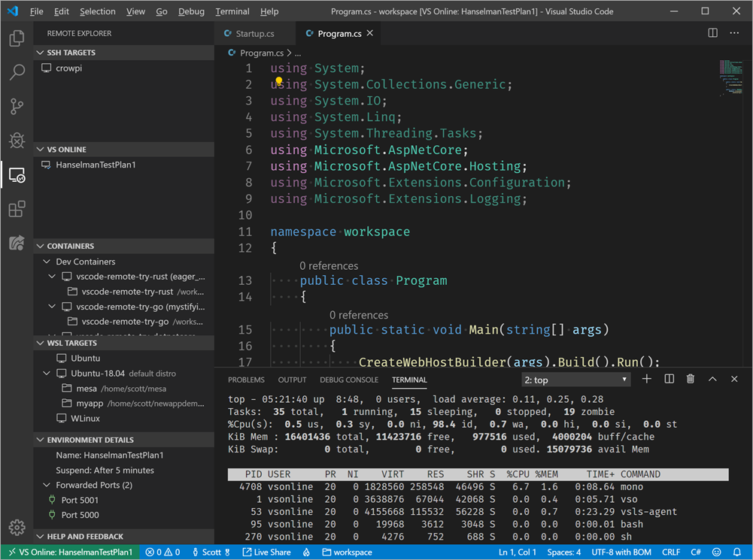
Task: Click VS Online remote indicator in status bar
Action: [71, 552]
